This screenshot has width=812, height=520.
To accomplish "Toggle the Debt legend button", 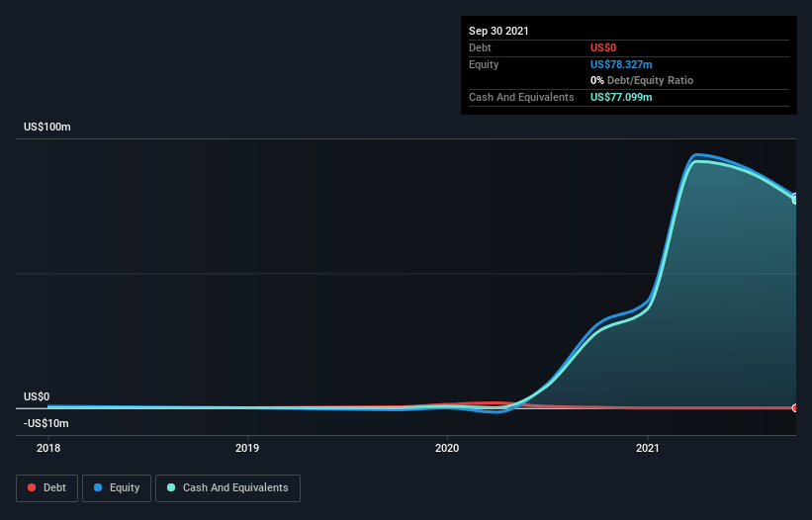I will click(47, 488).
